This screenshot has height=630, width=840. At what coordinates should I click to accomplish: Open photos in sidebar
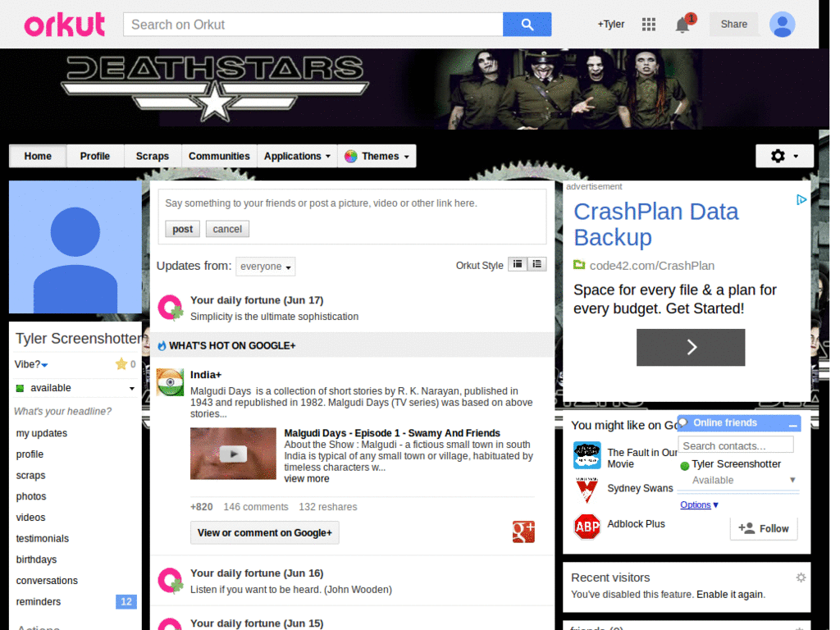pyautogui.click(x=31, y=496)
